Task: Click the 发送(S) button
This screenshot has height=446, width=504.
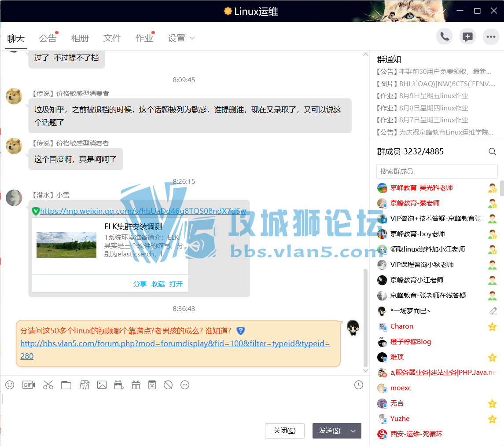Action: click(330, 431)
